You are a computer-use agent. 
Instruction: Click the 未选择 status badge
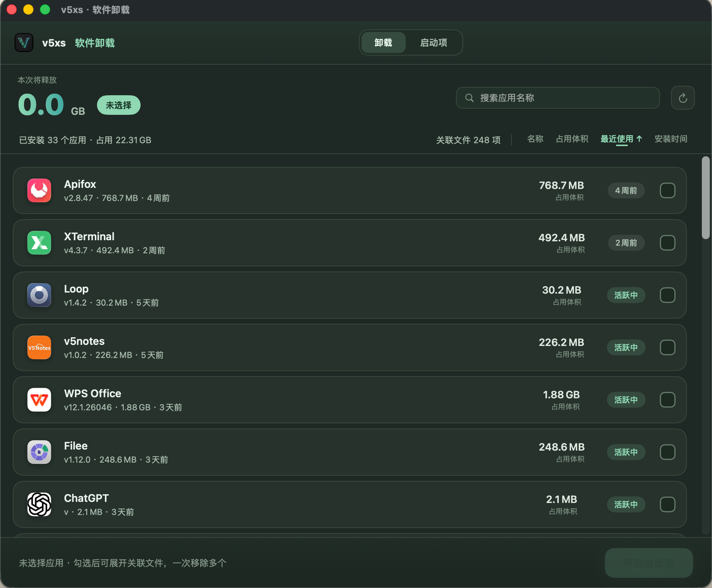(x=118, y=105)
